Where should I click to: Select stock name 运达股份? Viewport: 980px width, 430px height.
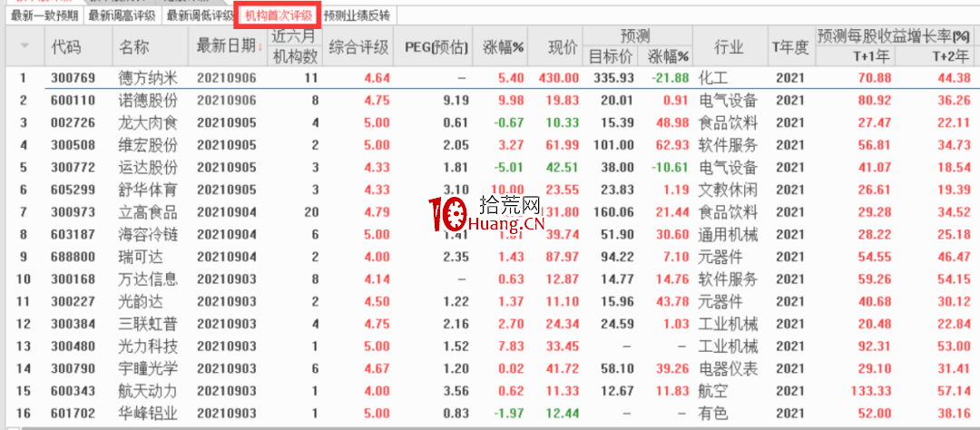pyautogui.click(x=148, y=168)
